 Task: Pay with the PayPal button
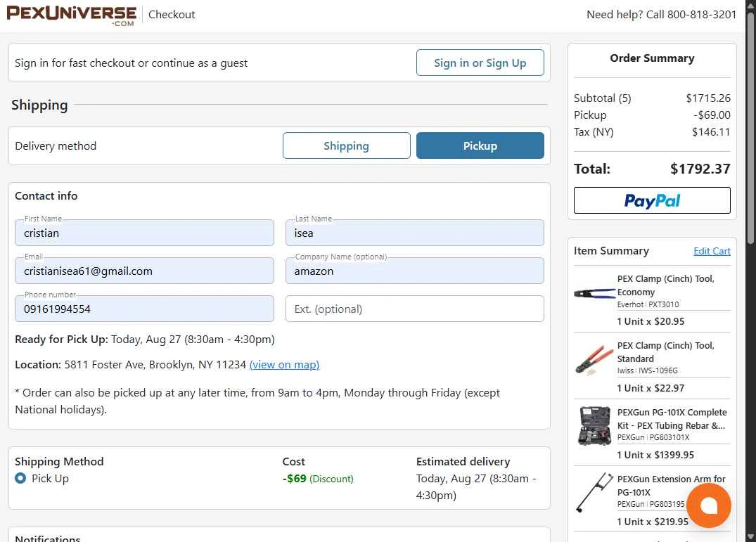coord(652,200)
